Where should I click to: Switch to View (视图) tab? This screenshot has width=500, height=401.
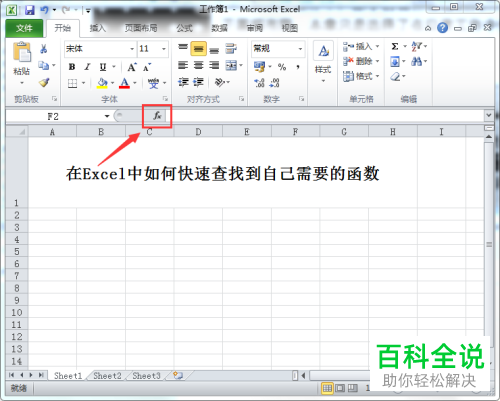pyautogui.click(x=290, y=28)
